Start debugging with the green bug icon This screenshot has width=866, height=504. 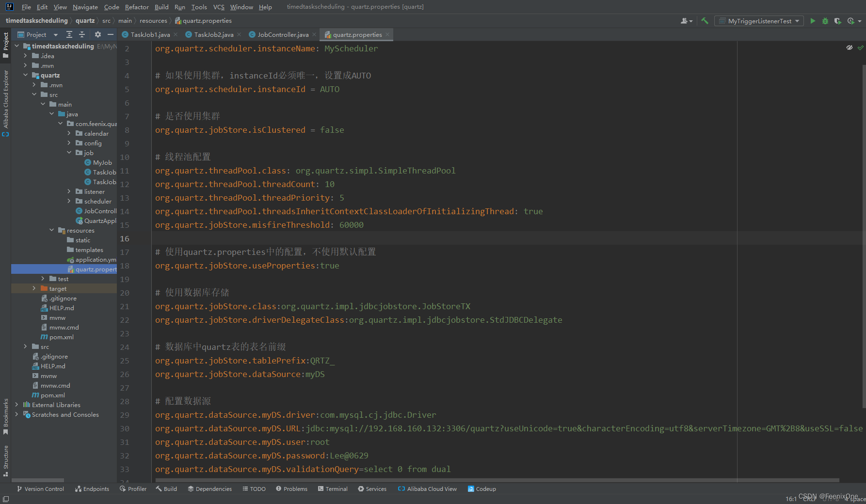coord(825,21)
